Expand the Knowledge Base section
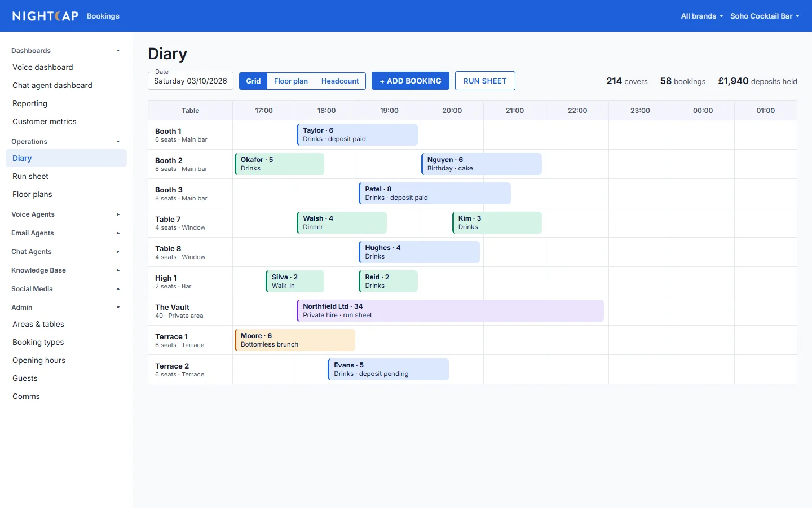Image resolution: width=812 pixels, height=508 pixels. pyautogui.click(x=66, y=270)
